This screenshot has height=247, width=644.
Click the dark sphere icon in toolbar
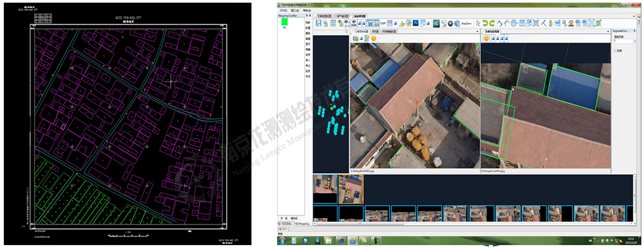tap(450, 23)
